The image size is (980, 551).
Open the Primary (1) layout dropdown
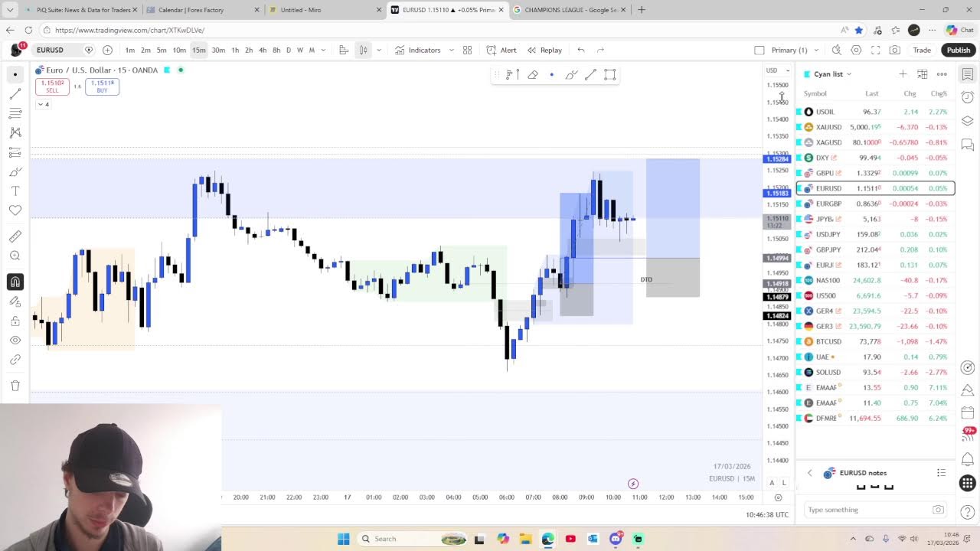coord(794,50)
